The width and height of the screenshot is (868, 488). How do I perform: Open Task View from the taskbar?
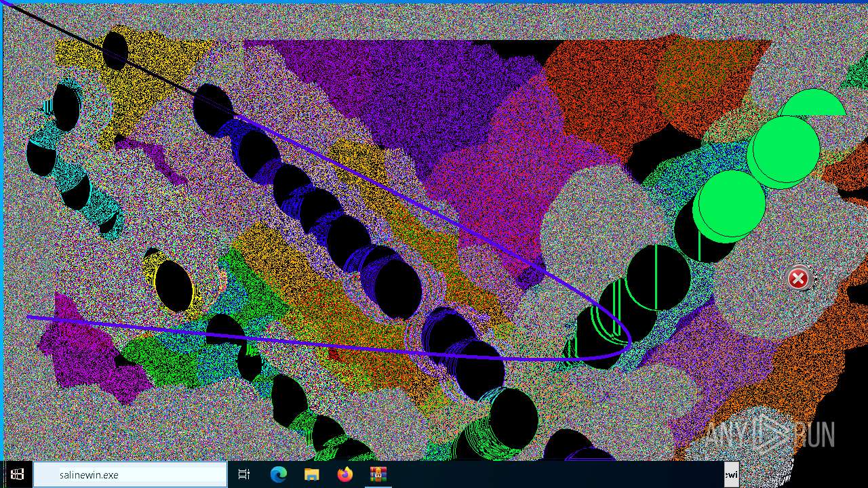point(244,474)
